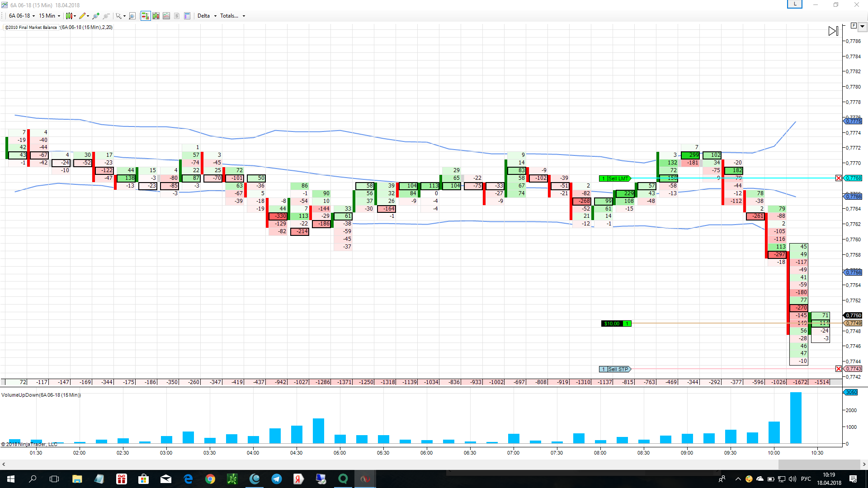
Task: Click the zoom in magnifier icon
Action: (95, 16)
